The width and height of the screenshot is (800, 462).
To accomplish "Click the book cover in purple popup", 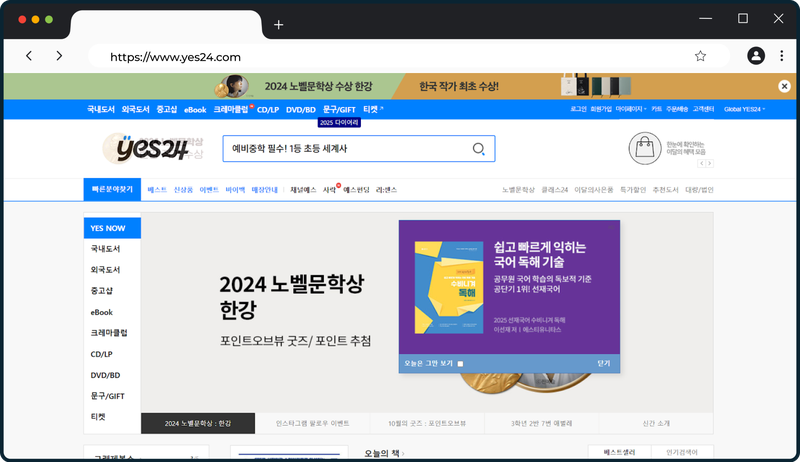I will (x=448, y=288).
